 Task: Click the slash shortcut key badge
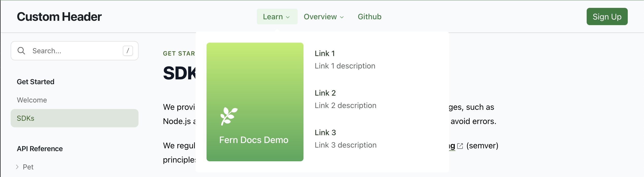click(x=128, y=51)
